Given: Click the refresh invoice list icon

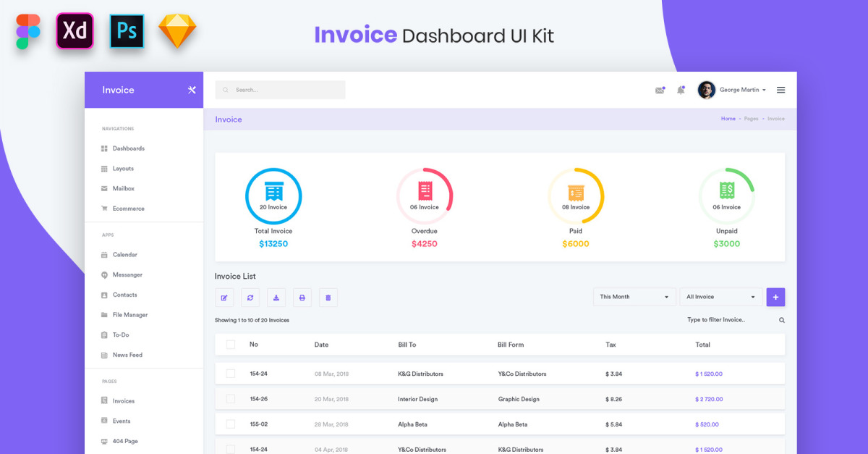Looking at the screenshot, I should 250,298.
